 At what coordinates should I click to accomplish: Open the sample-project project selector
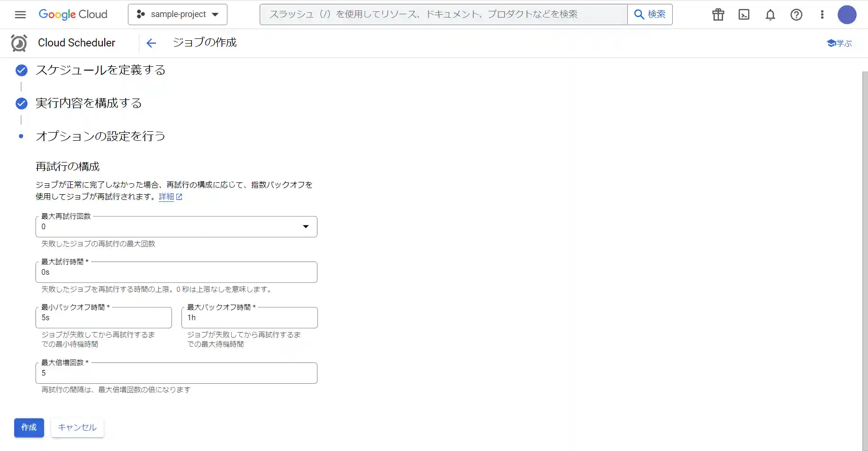(178, 14)
